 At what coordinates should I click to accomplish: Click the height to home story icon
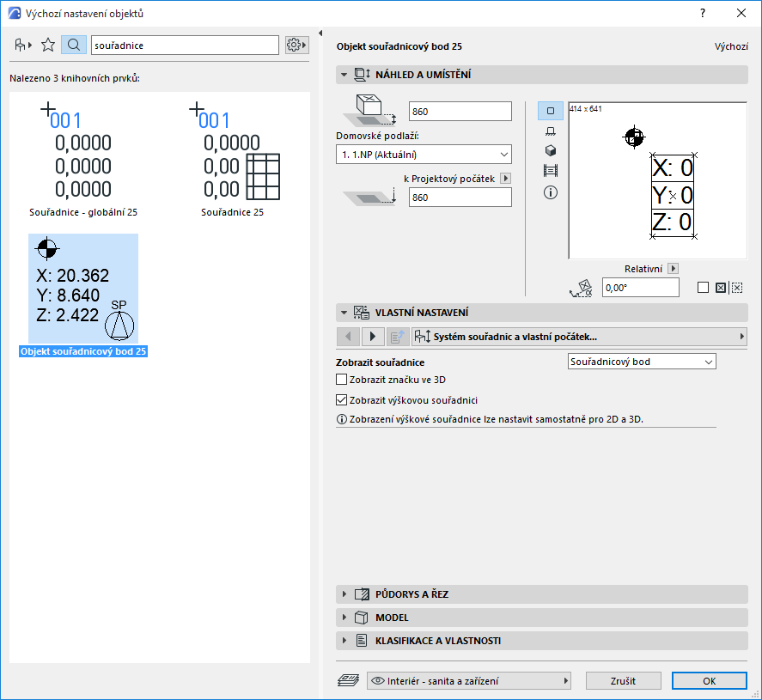coord(369,111)
